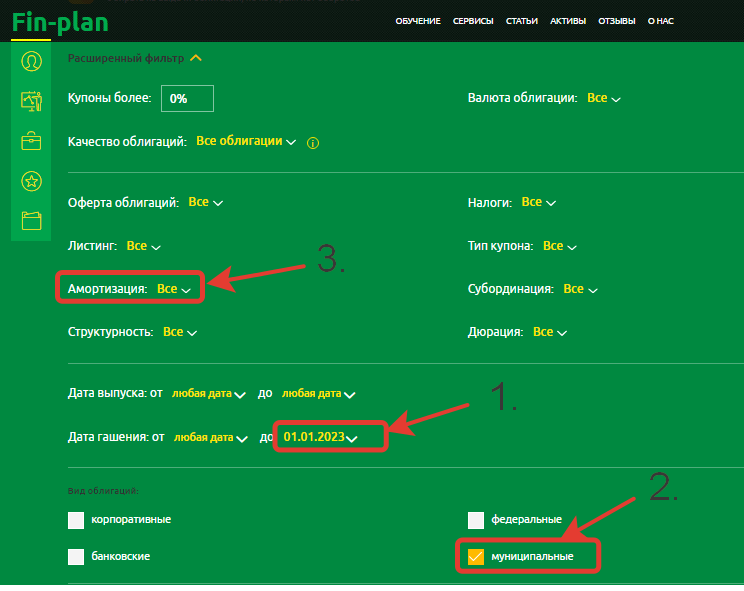Open the ОТЗЫВЫ link in header
Viewport: 744px width, 591px height.
click(616, 20)
